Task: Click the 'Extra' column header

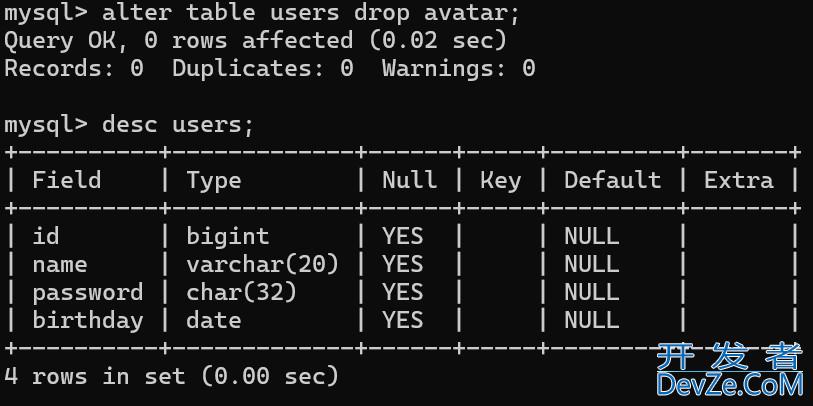Action: tap(738, 180)
